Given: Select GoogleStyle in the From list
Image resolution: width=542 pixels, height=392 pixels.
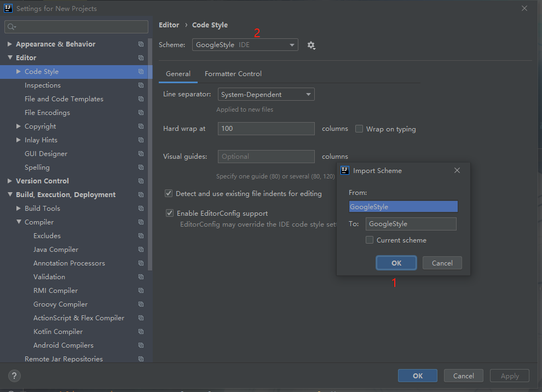Looking at the screenshot, I should tap(403, 207).
